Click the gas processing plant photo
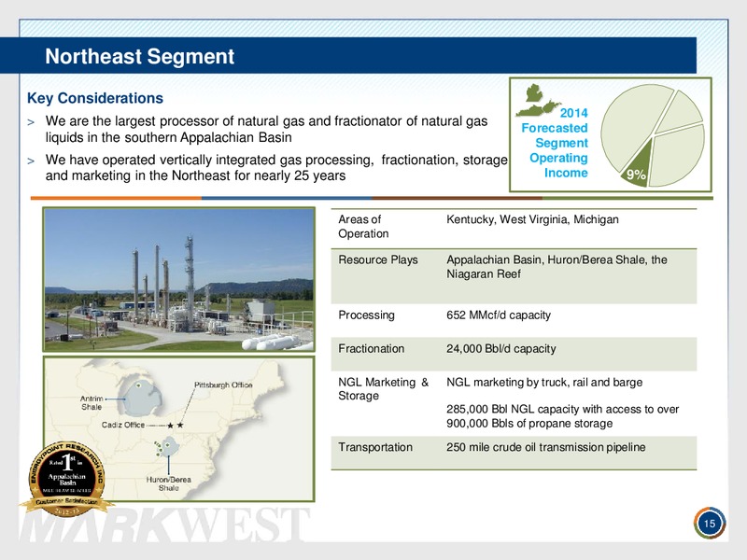 [x=178, y=280]
